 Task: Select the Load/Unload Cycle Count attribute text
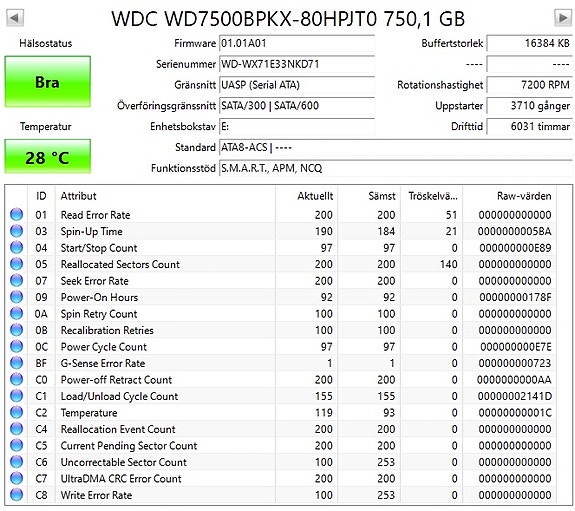point(119,397)
